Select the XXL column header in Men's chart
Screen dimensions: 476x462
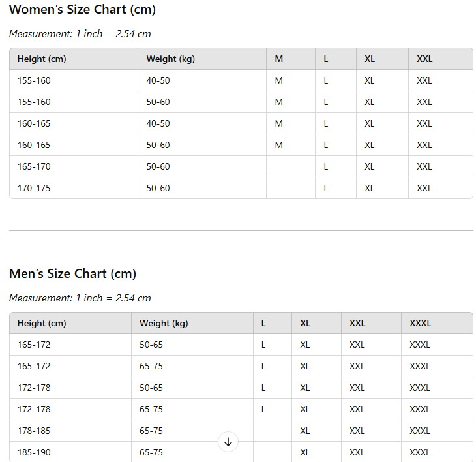(357, 323)
